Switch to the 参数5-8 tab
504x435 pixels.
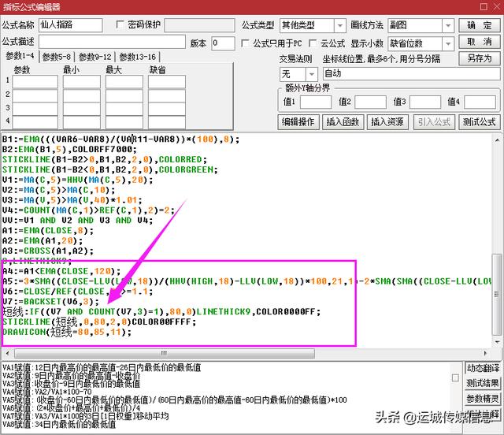(57, 57)
